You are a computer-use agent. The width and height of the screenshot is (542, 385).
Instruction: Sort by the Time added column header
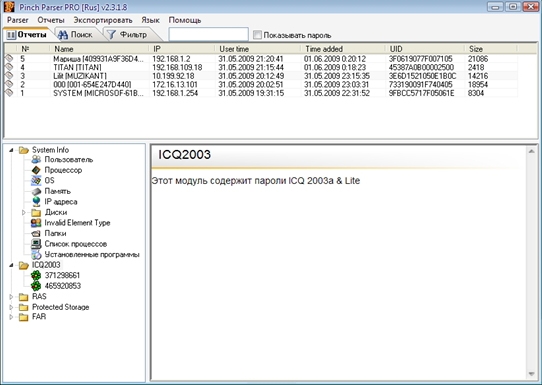point(344,49)
